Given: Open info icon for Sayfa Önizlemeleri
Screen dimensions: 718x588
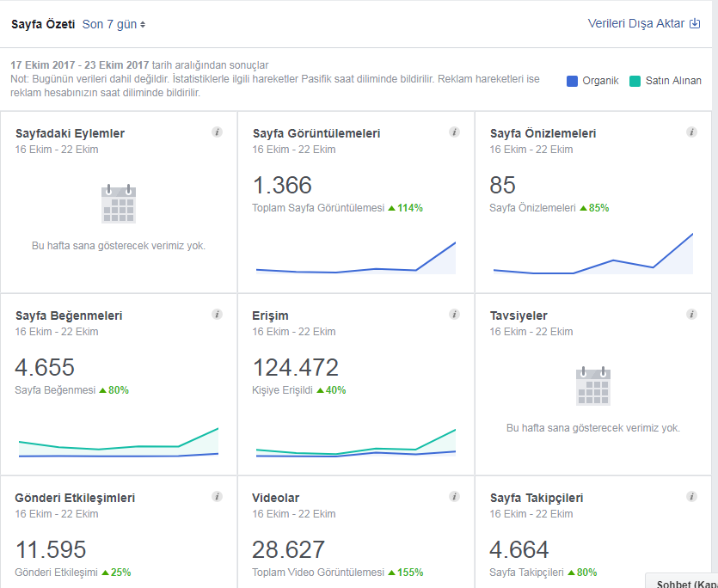Looking at the screenshot, I should [x=691, y=132].
